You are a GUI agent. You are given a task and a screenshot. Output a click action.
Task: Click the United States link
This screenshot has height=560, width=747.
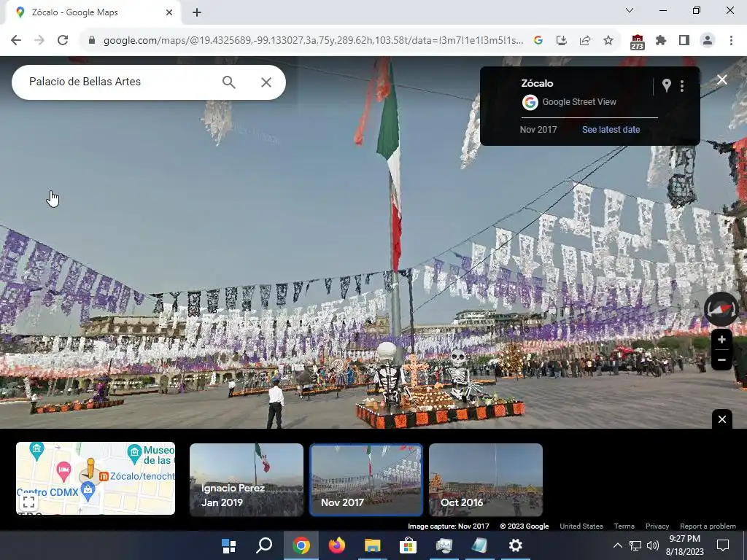coord(581,526)
